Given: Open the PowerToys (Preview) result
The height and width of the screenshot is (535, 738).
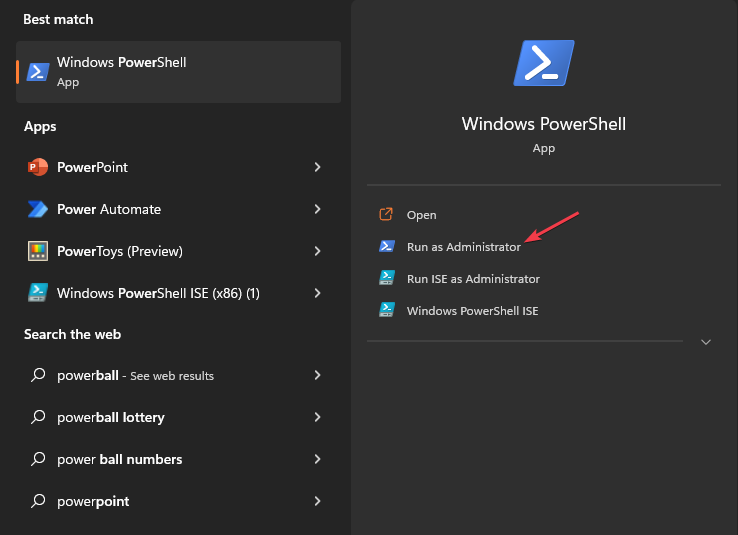Looking at the screenshot, I should (178, 251).
